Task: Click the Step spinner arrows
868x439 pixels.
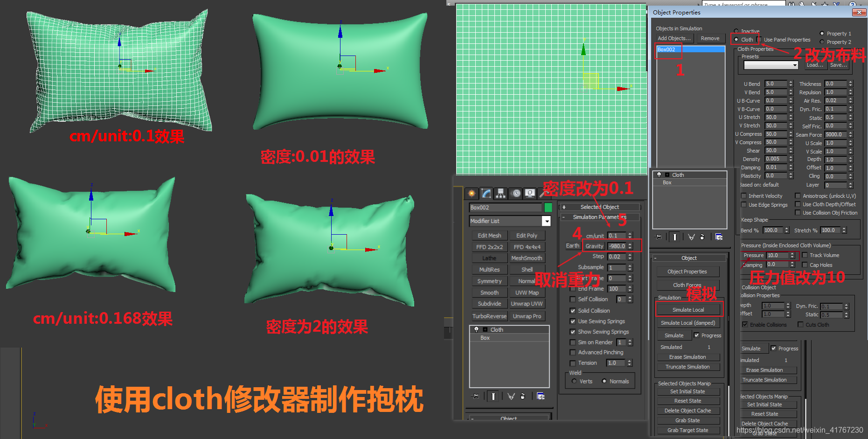Action: point(630,257)
